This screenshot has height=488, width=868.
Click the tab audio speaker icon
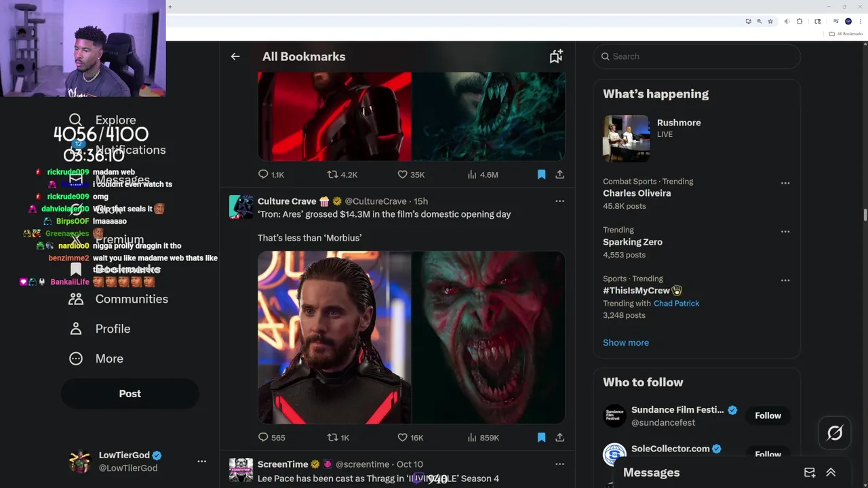787,22
